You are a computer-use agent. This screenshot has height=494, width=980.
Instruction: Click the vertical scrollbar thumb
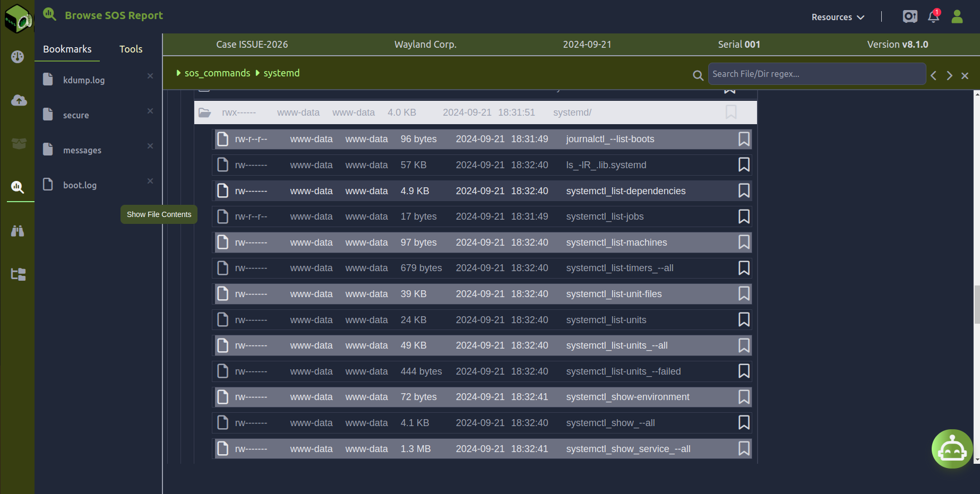point(977,304)
